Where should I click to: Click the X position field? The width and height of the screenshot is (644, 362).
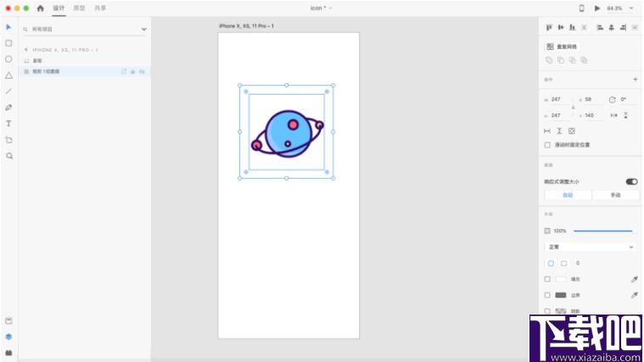click(x=594, y=100)
